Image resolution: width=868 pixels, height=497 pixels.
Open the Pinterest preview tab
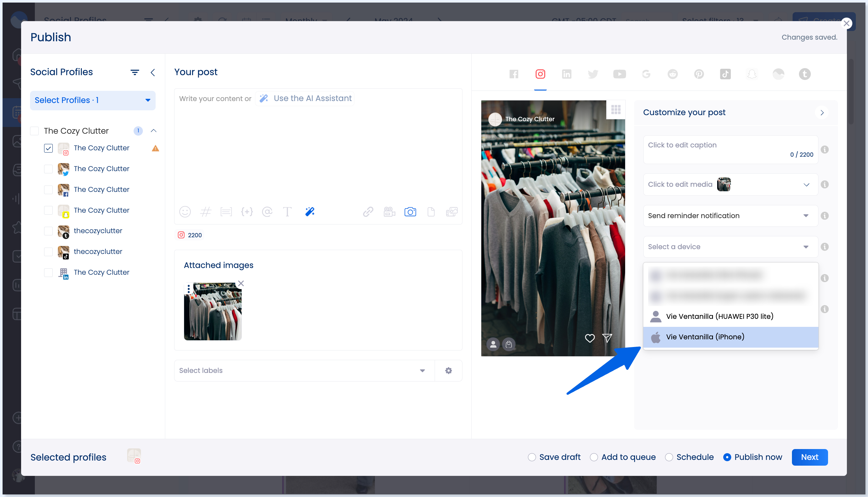pyautogui.click(x=699, y=74)
